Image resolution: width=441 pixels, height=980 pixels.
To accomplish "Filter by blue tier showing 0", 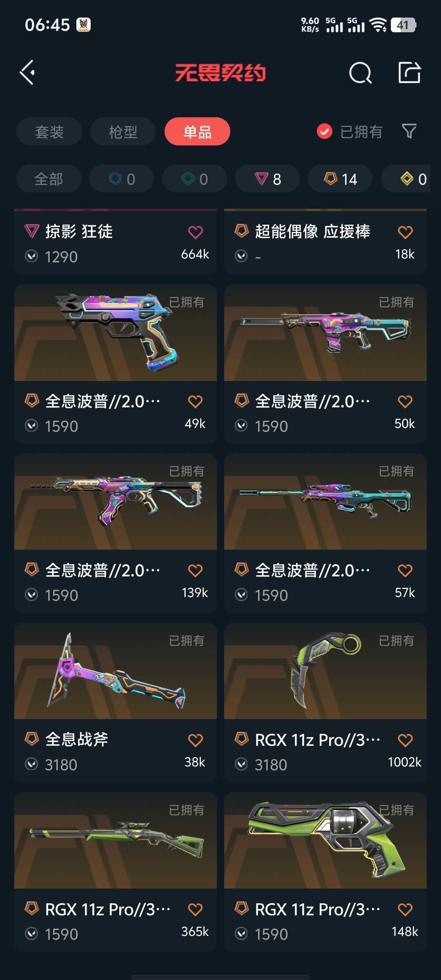I will (x=122, y=178).
